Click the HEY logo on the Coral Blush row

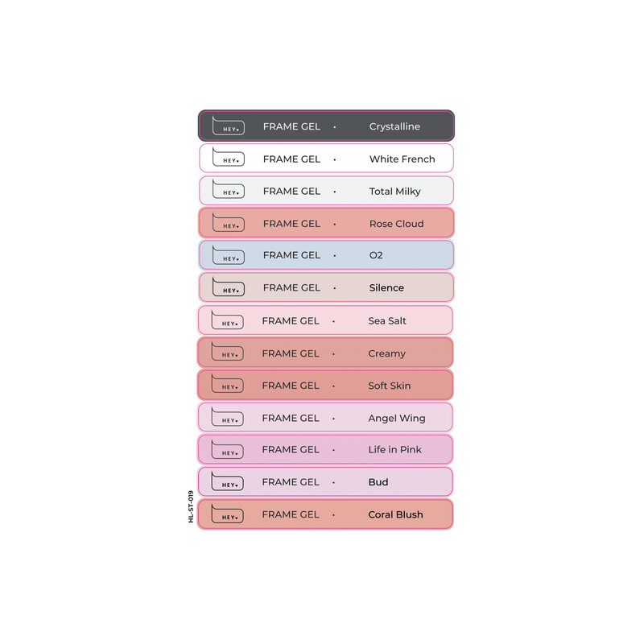tap(228, 514)
